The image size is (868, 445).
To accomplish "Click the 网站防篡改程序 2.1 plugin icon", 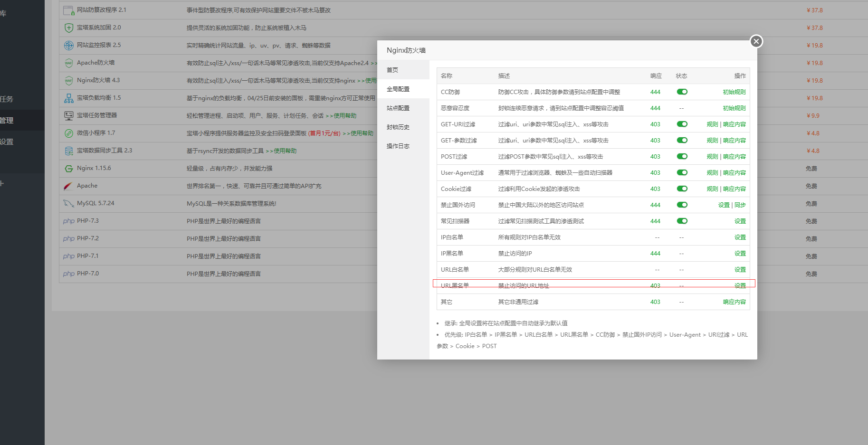I will coord(68,10).
